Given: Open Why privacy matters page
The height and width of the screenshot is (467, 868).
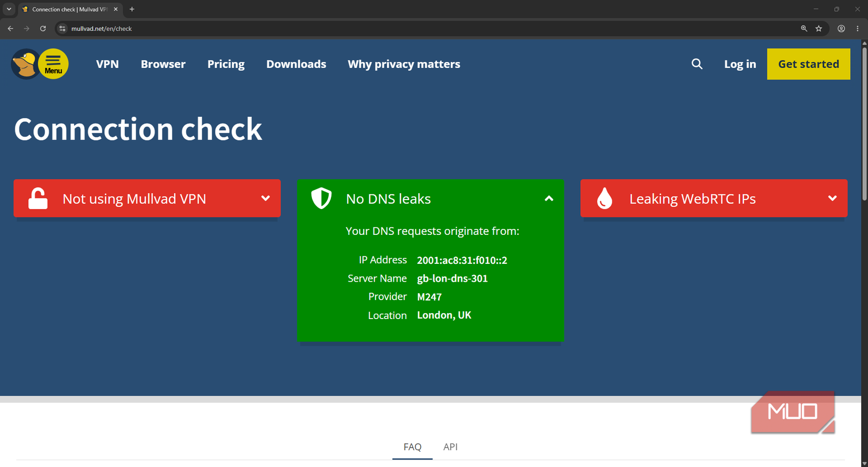Looking at the screenshot, I should (x=404, y=64).
